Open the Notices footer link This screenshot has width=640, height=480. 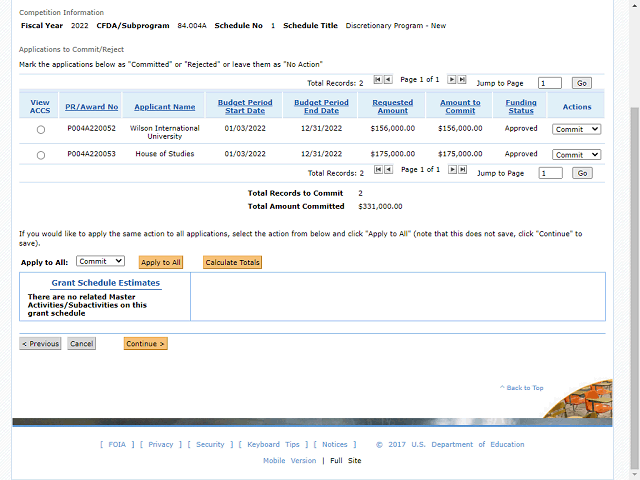(335, 444)
